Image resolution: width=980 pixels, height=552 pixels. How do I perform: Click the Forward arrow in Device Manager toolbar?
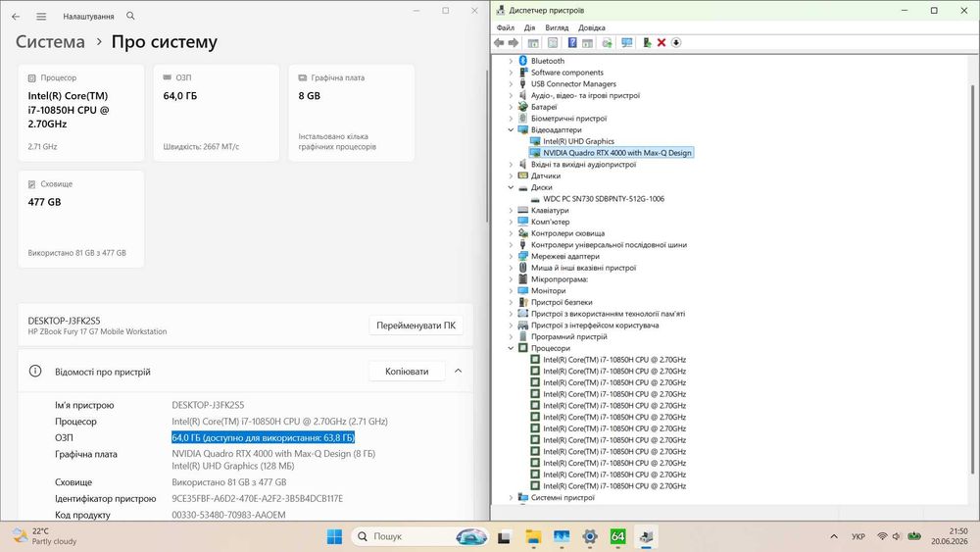point(514,42)
